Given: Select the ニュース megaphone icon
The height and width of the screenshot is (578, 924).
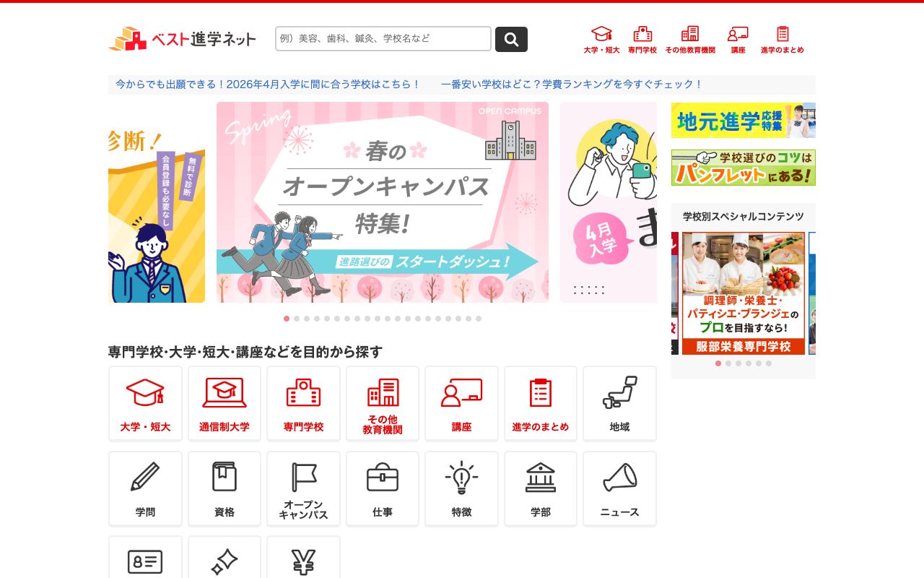Looking at the screenshot, I should click(x=619, y=488).
